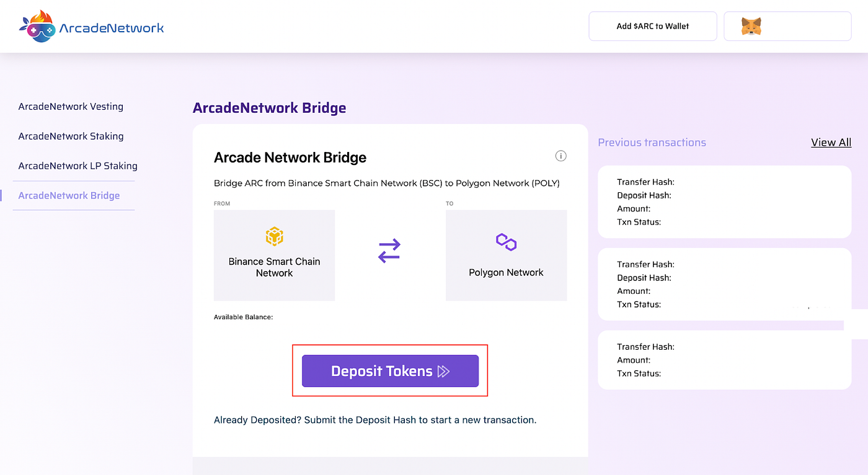Click the Binance Smart Chain logo

click(x=274, y=236)
